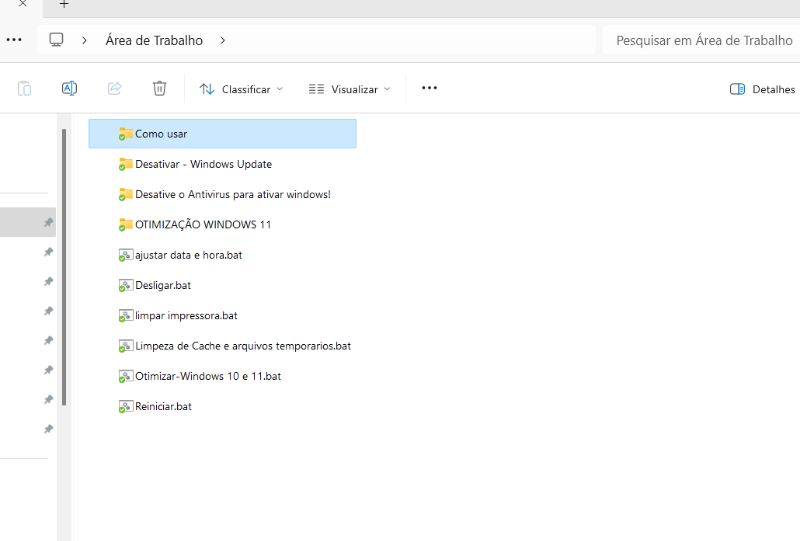Select Desativar - Windows Update folder
This screenshot has height=541, width=800.
pos(222,164)
